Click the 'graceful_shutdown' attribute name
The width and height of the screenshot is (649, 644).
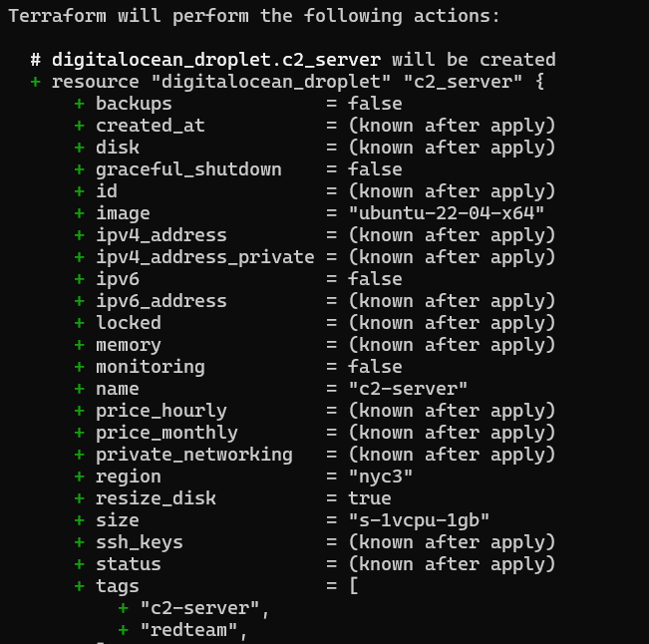(x=188, y=169)
